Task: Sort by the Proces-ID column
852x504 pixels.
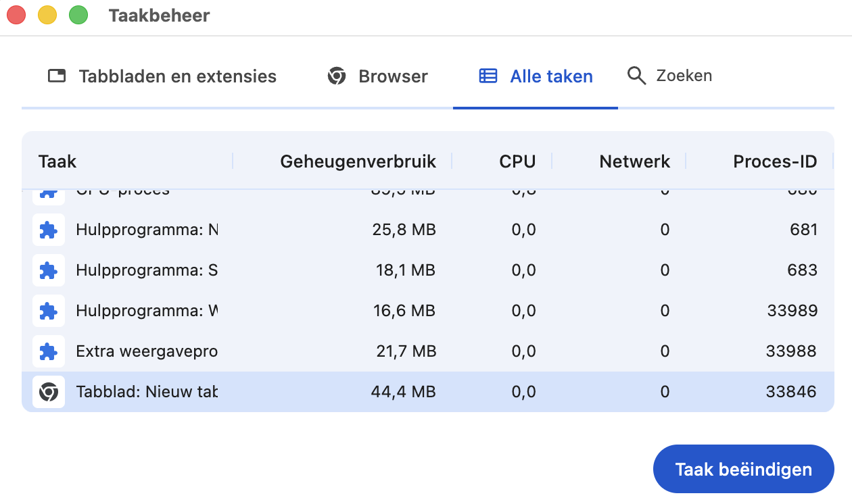Action: tap(775, 161)
